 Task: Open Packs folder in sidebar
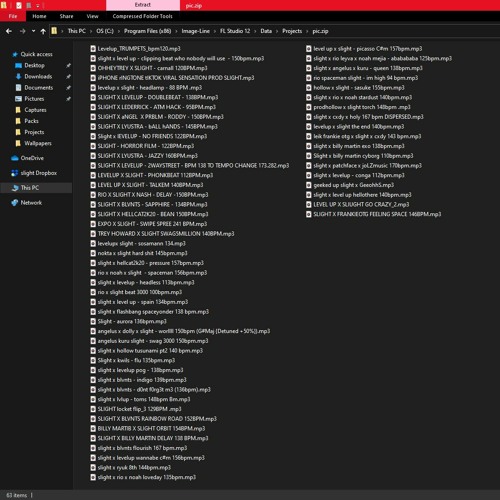tap(31, 121)
